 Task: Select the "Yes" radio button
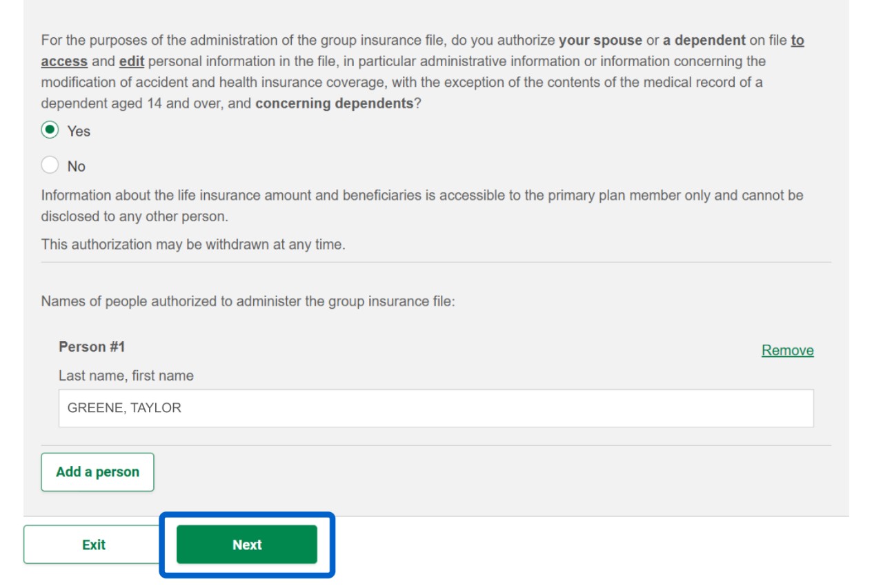tap(50, 130)
